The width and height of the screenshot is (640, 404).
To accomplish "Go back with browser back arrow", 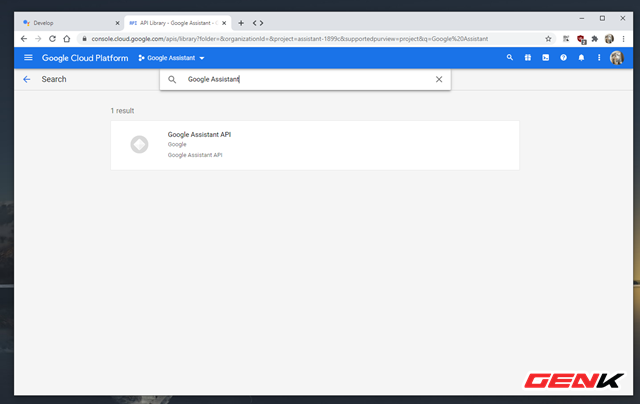I will (x=24, y=39).
